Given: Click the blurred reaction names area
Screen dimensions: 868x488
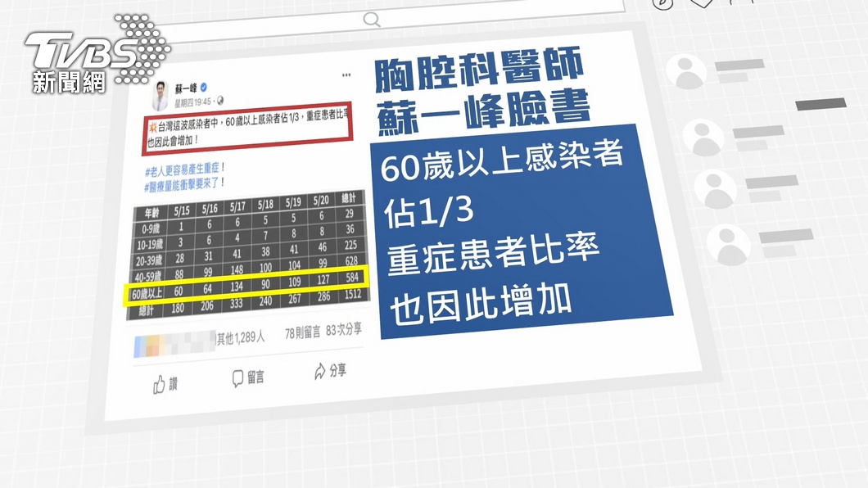Looking at the screenshot, I should click(174, 344).
